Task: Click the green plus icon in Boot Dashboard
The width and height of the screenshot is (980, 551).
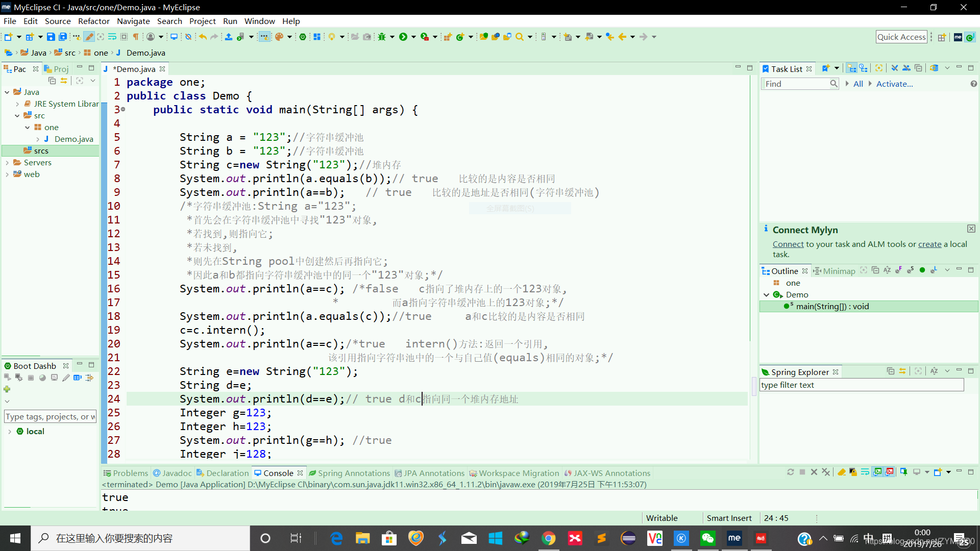Action: tap(7, 389)
